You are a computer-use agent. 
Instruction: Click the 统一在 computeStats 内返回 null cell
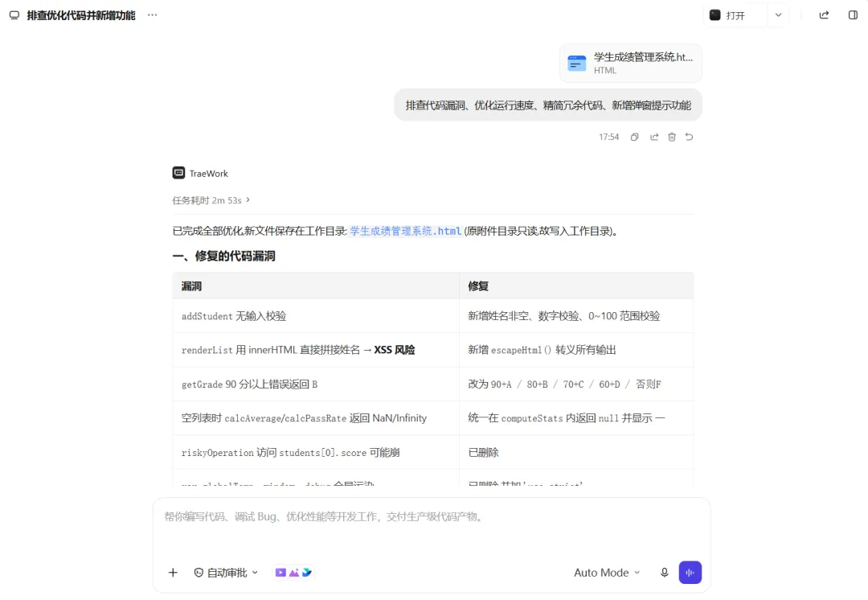(576, 417)
